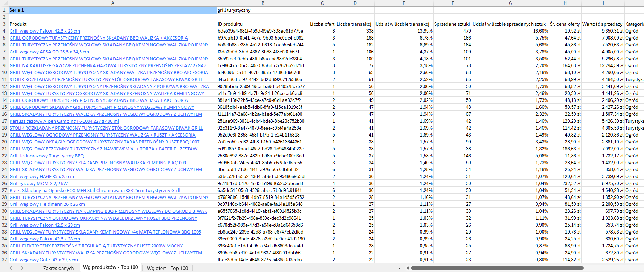Select the grill turystyczny cell
This screenshot has width=644, height=272.
tap(263, 10)
